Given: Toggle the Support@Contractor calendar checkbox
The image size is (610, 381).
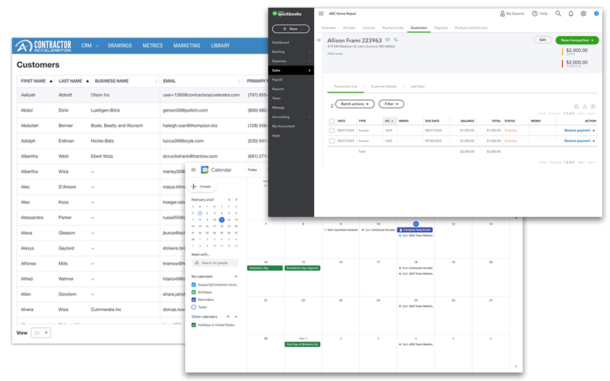Looking at the screenshot, I should pyautogui.click(x=194, y=285).
